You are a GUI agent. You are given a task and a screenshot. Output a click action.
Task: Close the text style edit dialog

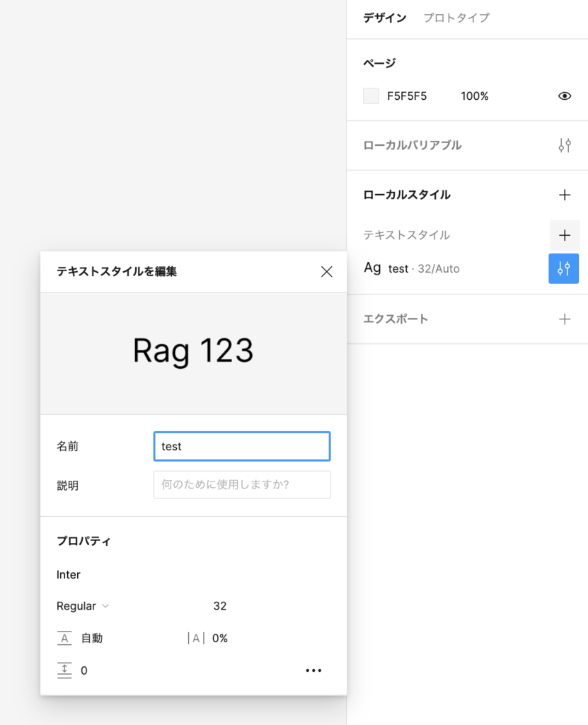[x=326, y=272]
